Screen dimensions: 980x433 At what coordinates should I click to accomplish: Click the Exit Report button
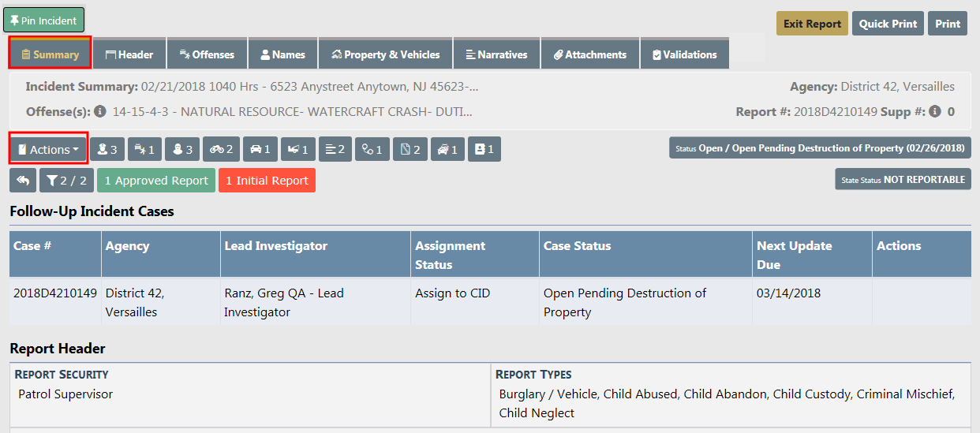pyautogui.click(x=812, y=24)
